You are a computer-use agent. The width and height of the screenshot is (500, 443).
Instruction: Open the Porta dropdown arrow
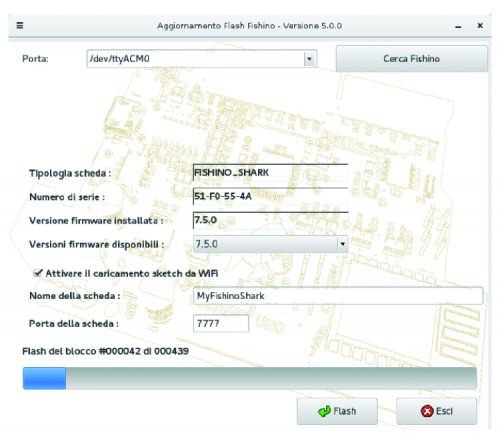pos(309,59)
